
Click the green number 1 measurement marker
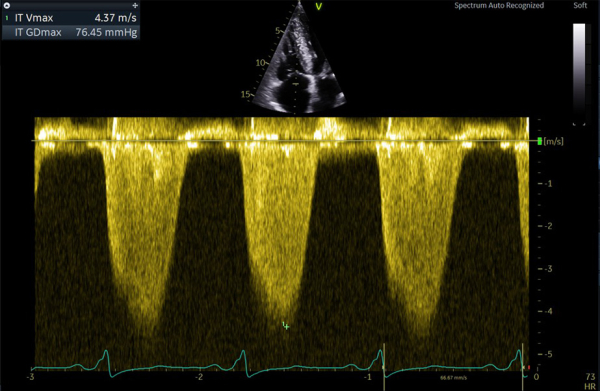click(7, 18)
